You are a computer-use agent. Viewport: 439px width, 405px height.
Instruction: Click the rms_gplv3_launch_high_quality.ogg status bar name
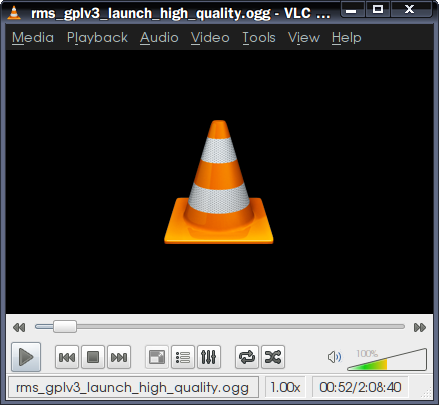point(133,387)
